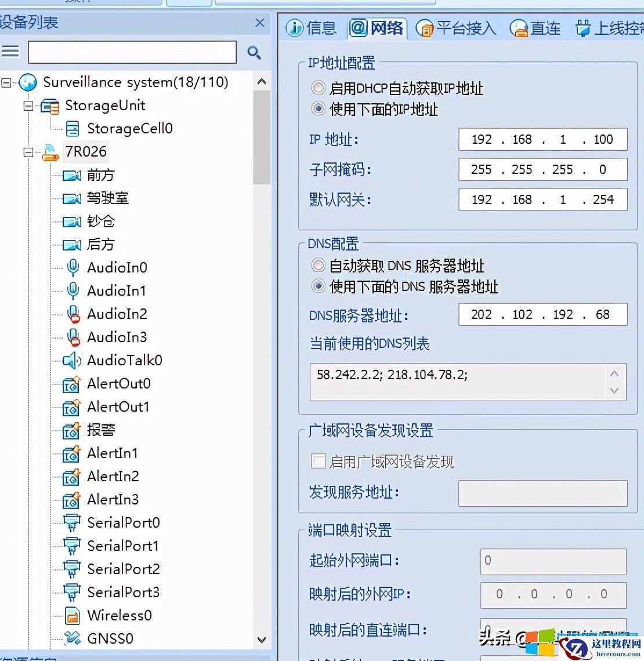
Task: Select the GNSS0 tree row text
Action: [x=110, y=638]
